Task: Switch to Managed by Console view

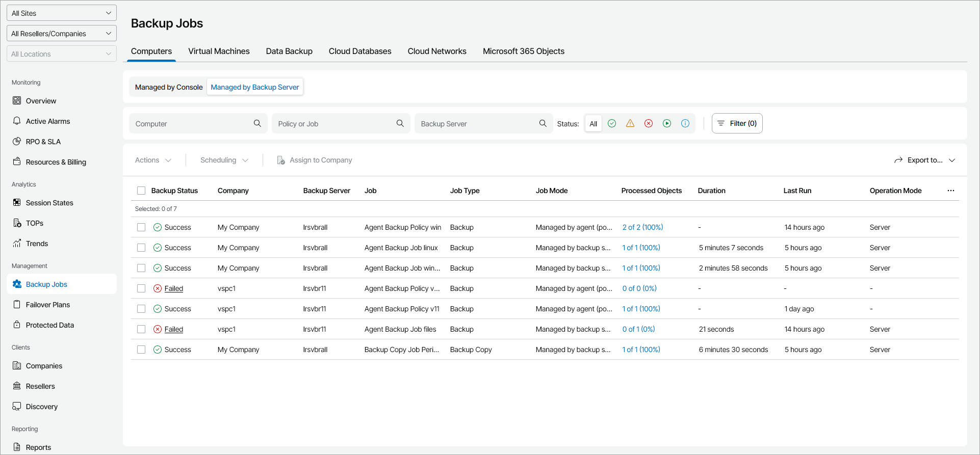Action: pos(169,87)
